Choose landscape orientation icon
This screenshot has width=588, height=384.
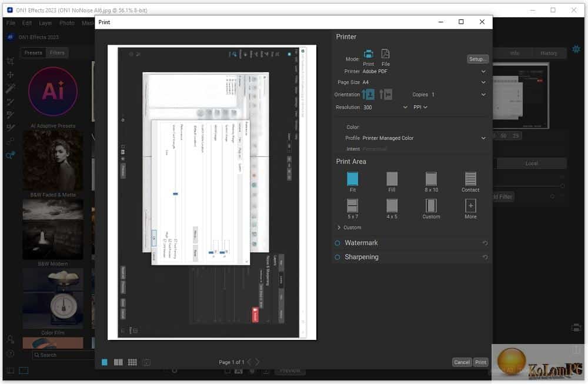point(386,95)
